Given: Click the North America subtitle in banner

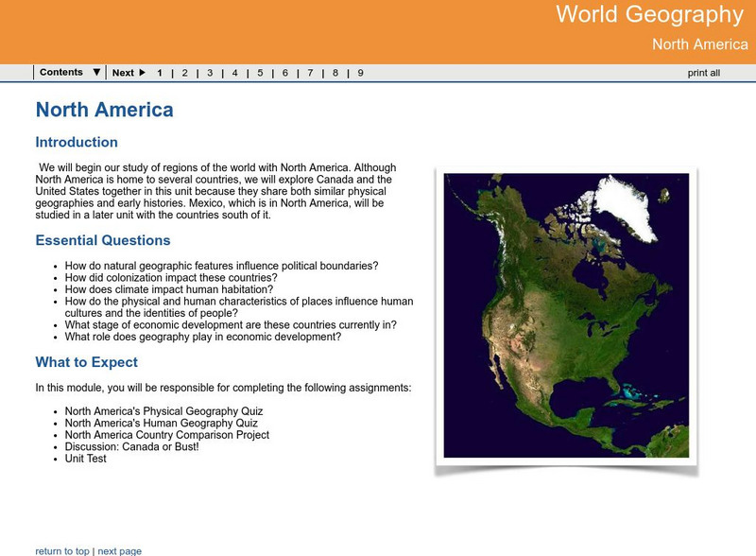Looking at the screenshot, I should click(700, 44).
